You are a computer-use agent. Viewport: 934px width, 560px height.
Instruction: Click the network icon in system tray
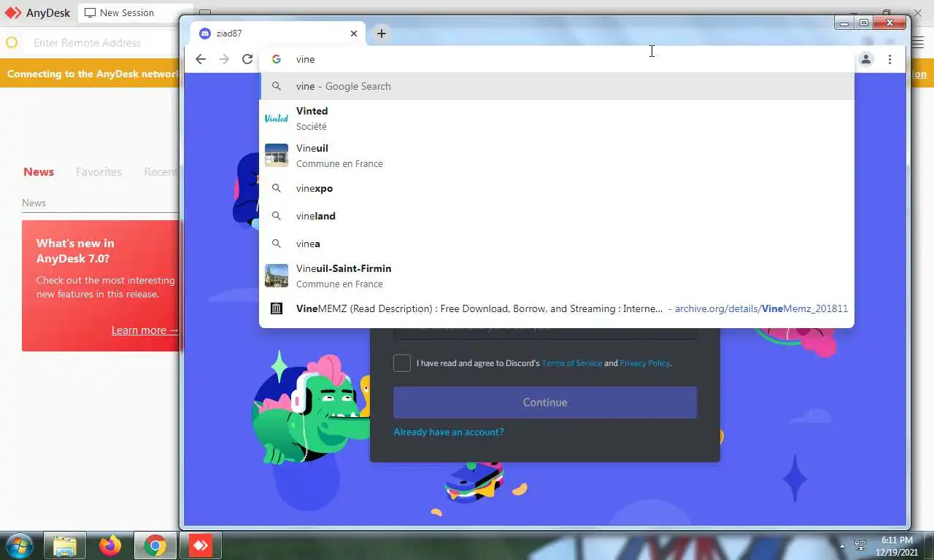pyautogui.click(x=861, y=545)
